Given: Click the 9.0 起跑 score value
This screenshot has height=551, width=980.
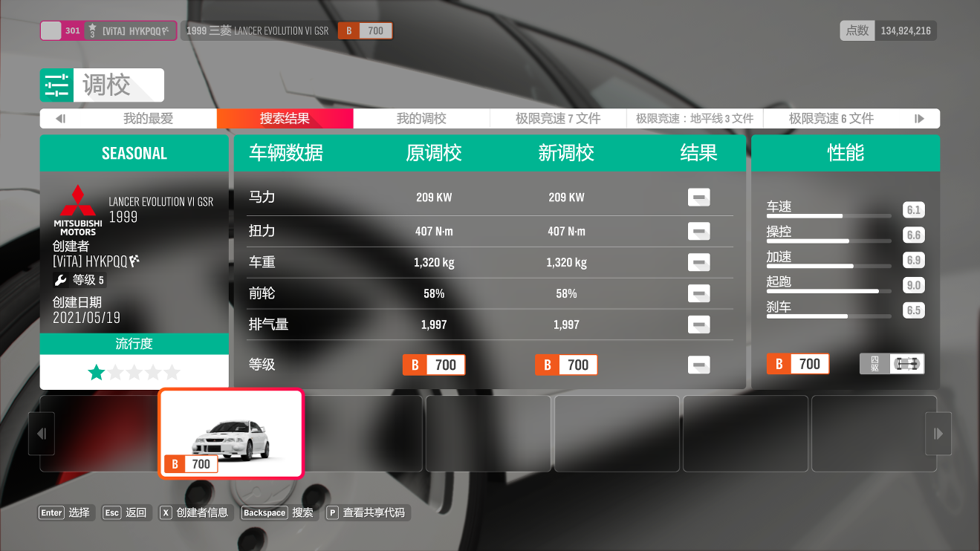Looking at the screenshot, I should pos(913,285).
